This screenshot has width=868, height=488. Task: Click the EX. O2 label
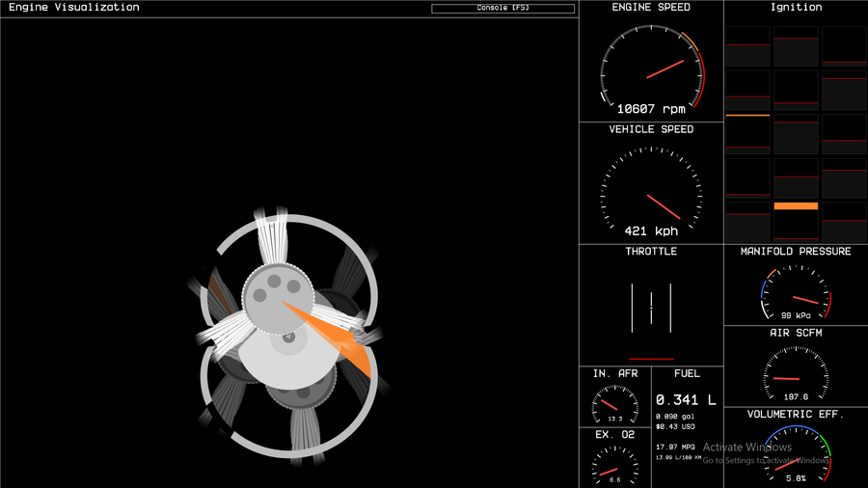(615, 435)
